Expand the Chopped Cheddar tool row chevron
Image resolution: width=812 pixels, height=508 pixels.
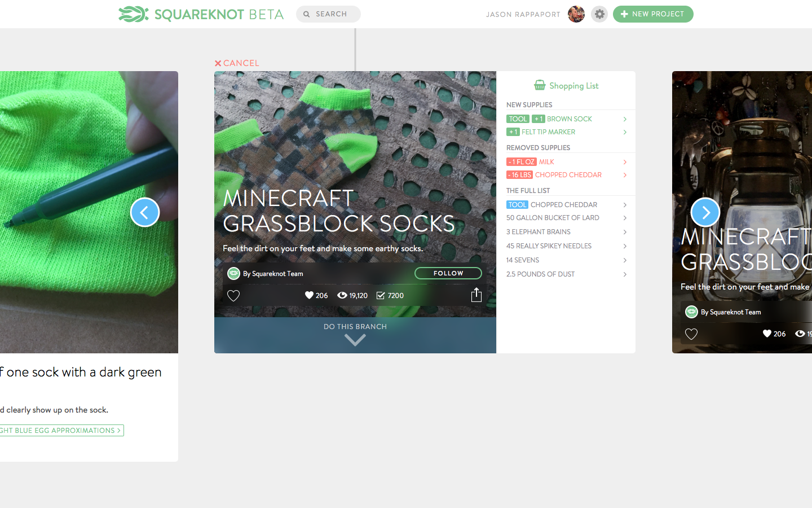(625, 205)
